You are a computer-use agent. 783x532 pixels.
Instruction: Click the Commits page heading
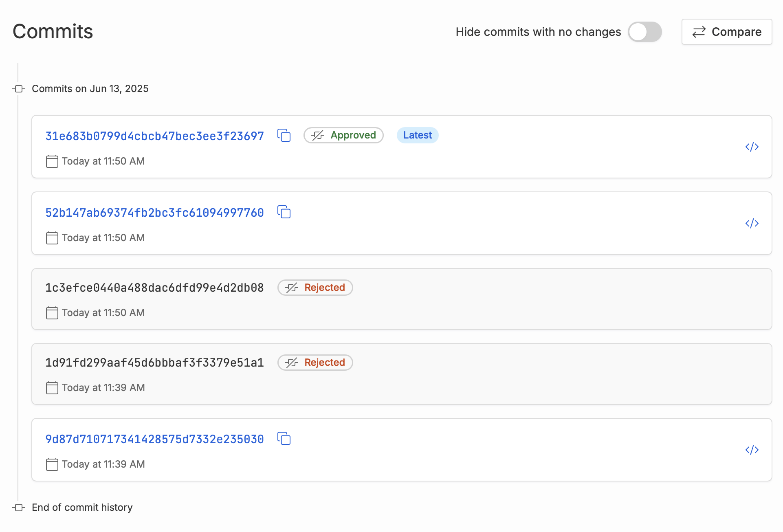pos(53,31)
